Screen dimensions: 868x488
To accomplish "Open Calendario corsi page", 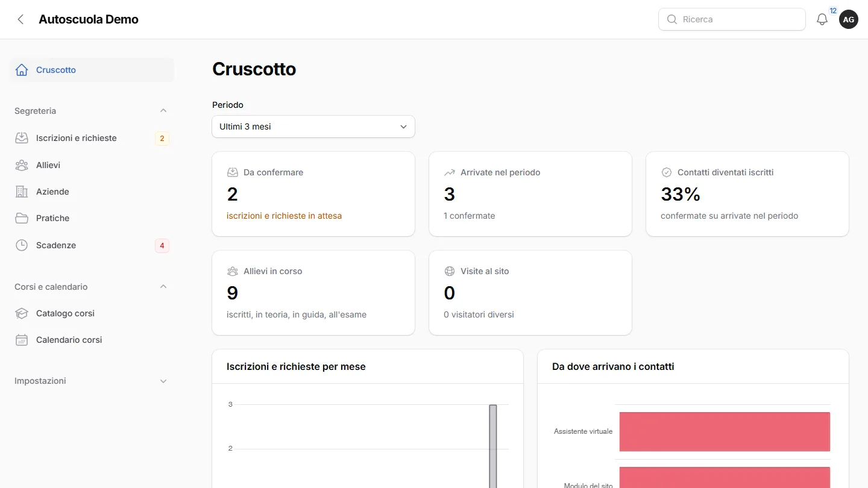I will [x=92, y=340].
